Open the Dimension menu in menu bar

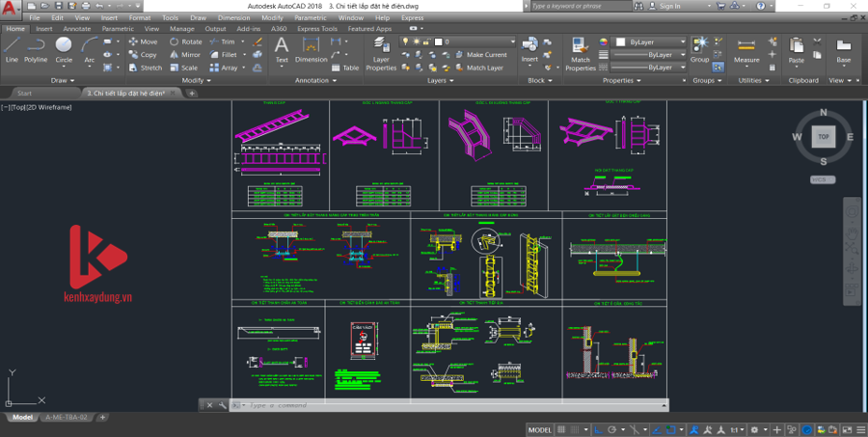pos(233,17)
